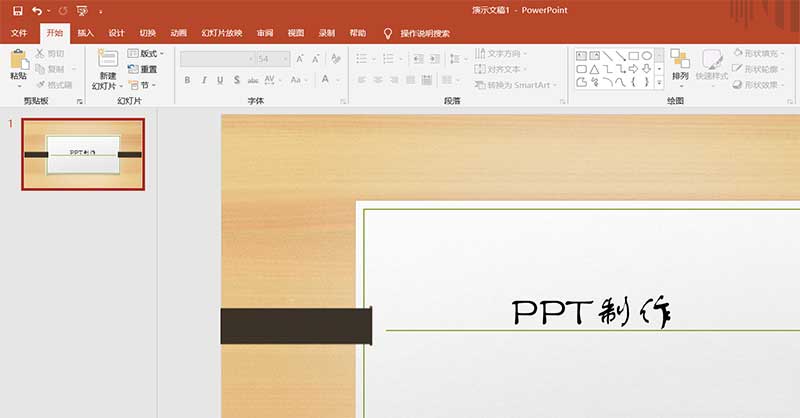Select the straight line shape
The height and width of the screenshot is (418, 800).
pyautogui.click(x=608, y=56)
